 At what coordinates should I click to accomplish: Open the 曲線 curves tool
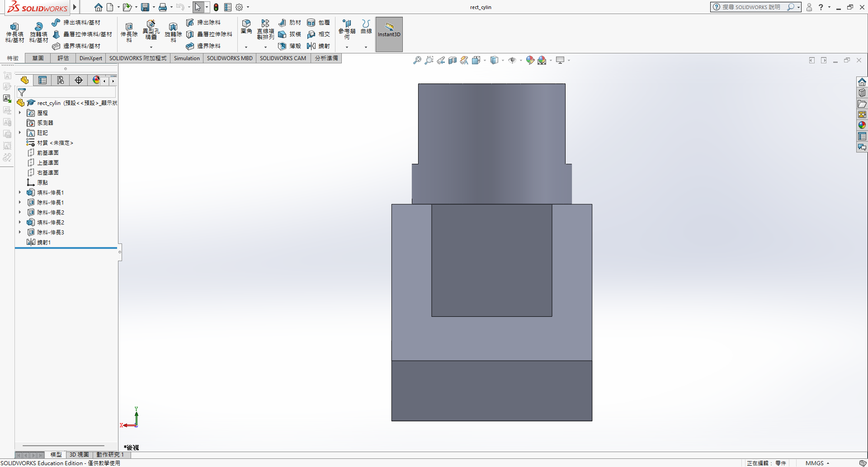click(366, 27)
